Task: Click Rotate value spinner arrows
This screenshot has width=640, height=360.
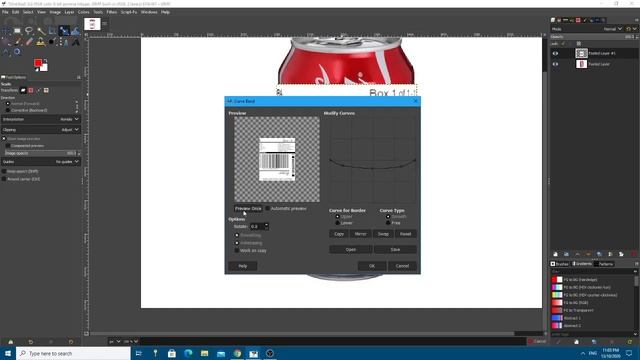Action: tap(267, 226)
